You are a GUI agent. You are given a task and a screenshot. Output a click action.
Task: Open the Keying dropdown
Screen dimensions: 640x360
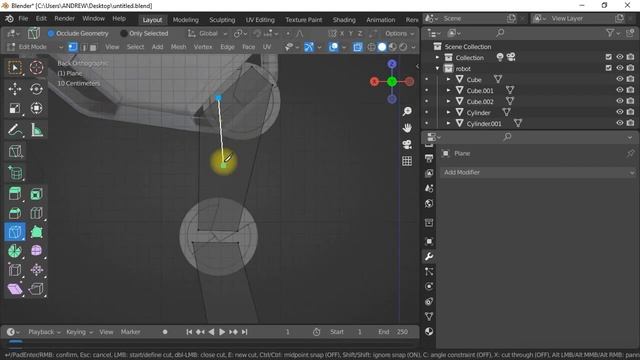coord(79,332)
